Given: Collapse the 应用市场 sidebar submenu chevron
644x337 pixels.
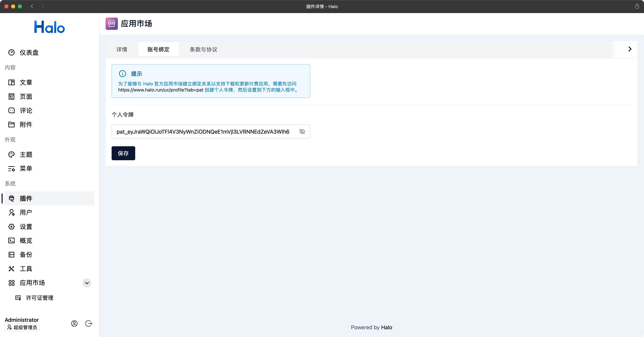Looking at the screenshot, I should (x=87, y=283).
